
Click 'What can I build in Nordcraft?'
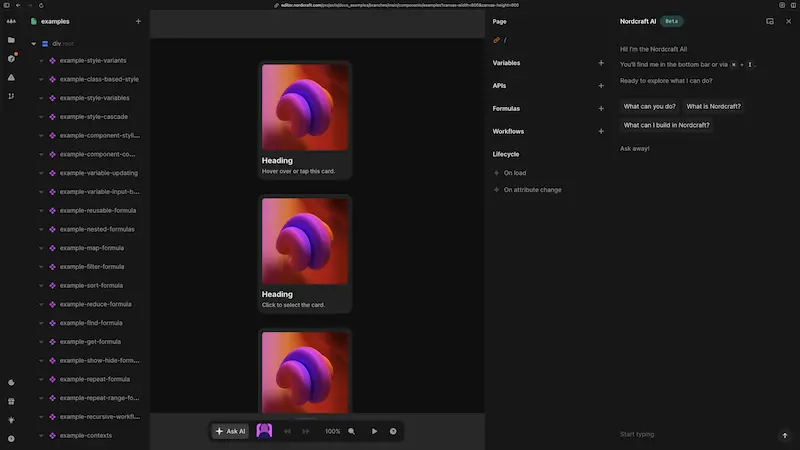coord(666,125)
